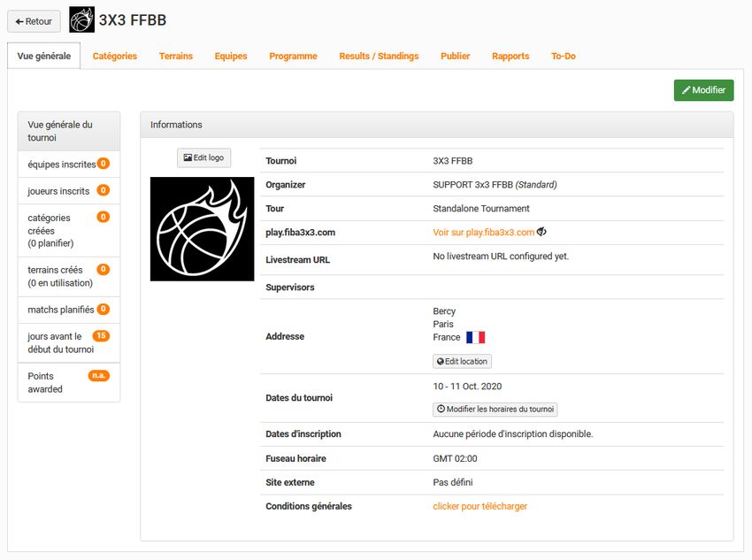Image resolution: width=752 pixels, height=560 pixels.
Task: Click the Edit logo button
Action: pos(203,157)
